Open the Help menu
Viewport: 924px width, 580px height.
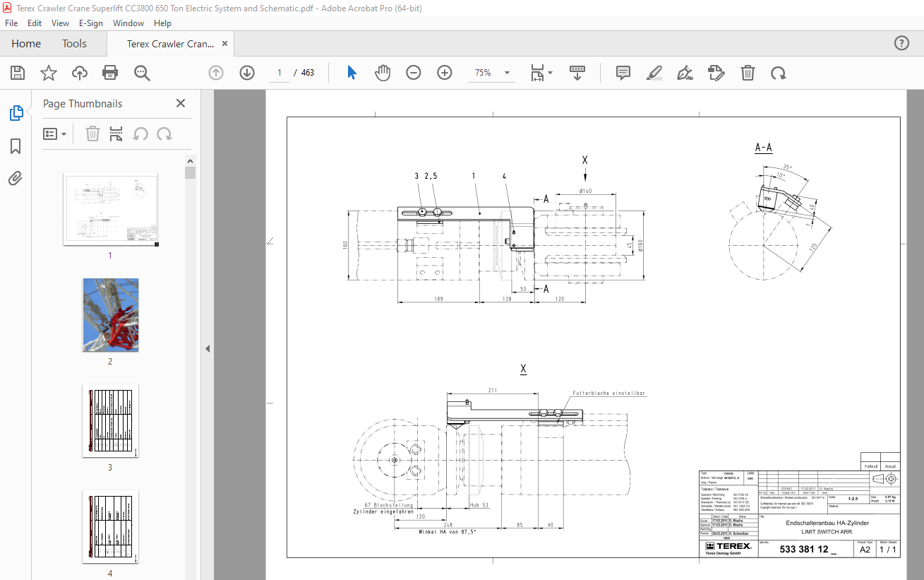[162, 23]
